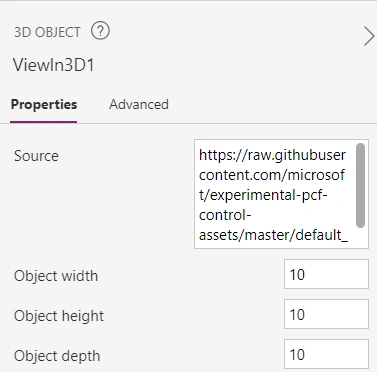Click the Object depth label
This screenshot has width=377, height=372.
pyautogui.click(x=57, y=356)
